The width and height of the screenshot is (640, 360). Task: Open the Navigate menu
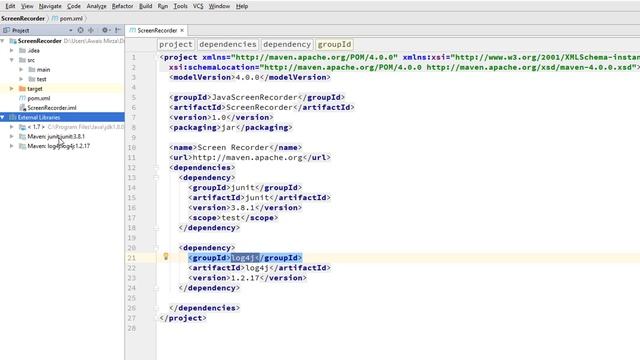click(50, 6)
